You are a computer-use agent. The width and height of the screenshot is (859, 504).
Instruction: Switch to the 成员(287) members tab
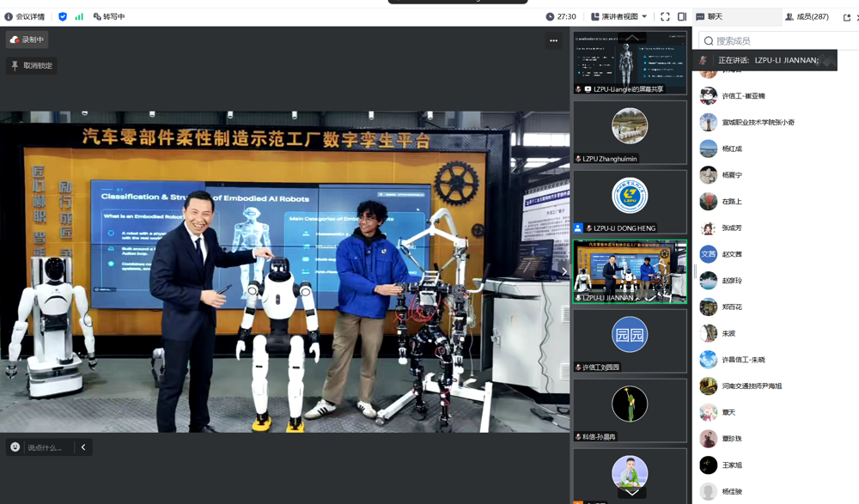(x=807, y=16)
